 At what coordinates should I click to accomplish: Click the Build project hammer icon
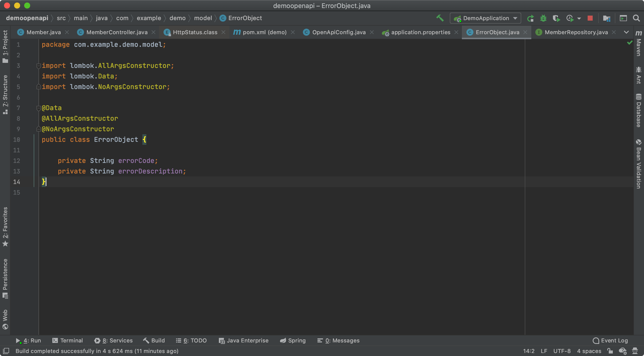coord(440,18)
